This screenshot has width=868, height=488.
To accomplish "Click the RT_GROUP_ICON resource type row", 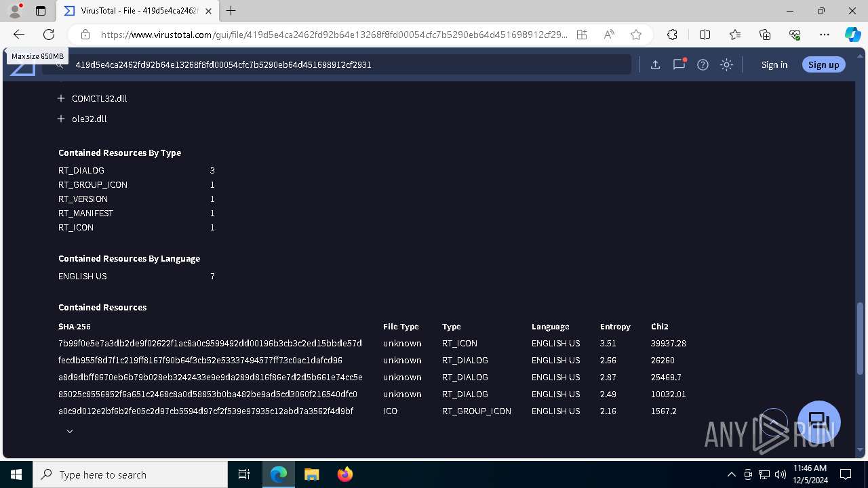I will click(136, 185).
